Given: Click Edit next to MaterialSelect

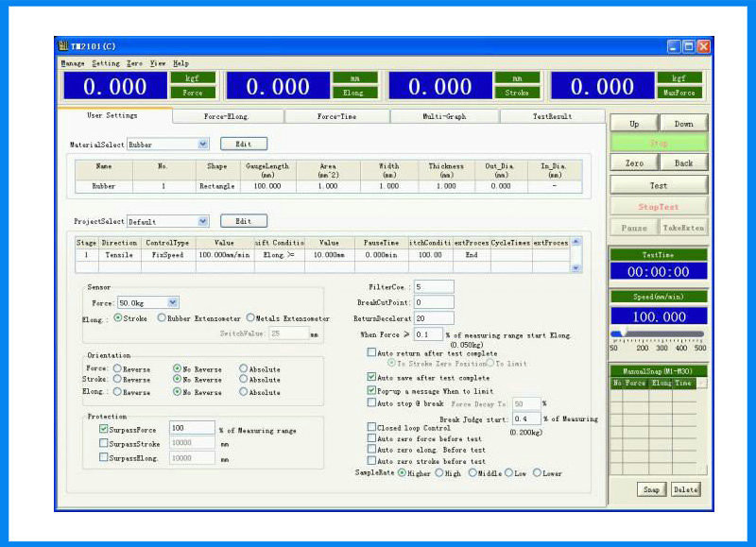Looking at the screenshot, I should [244, 145].
